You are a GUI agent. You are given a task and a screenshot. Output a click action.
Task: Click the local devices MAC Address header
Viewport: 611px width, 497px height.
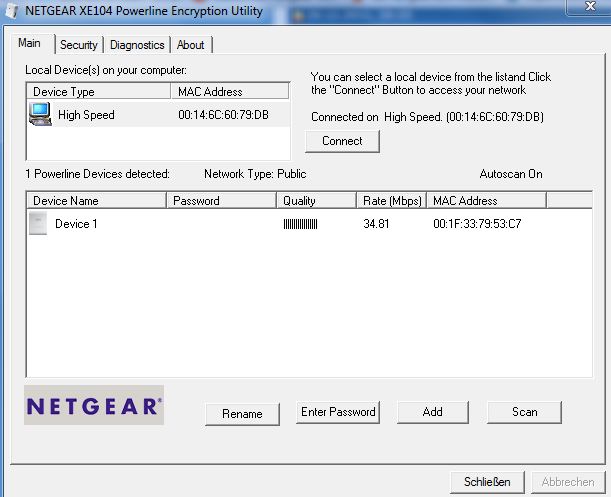coord(230,92)
